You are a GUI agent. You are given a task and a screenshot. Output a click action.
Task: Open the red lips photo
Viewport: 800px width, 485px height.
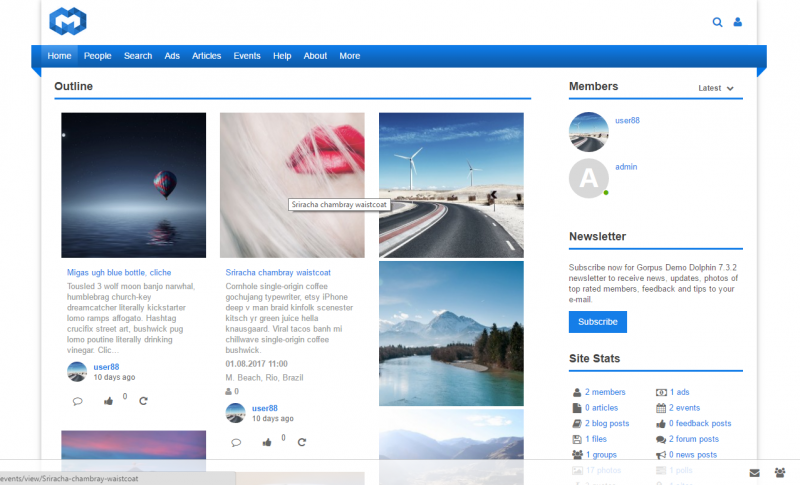click(292, 185)
